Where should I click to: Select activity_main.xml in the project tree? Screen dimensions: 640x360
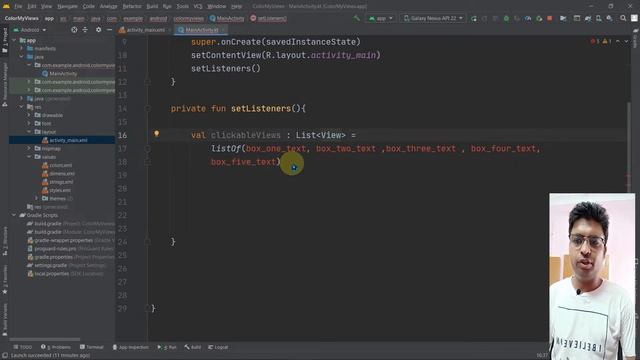click(x=65, y=140)
